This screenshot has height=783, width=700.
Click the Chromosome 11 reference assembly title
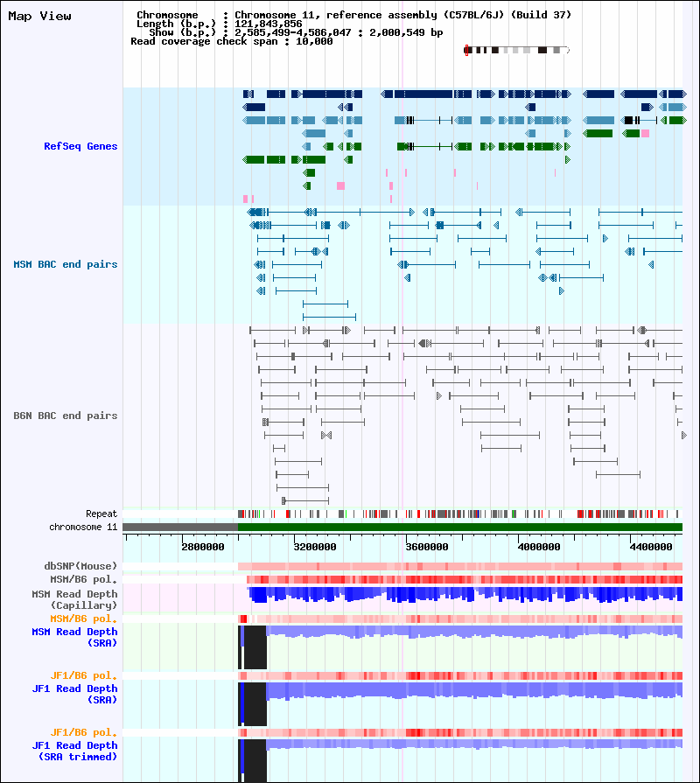(402, 15)
